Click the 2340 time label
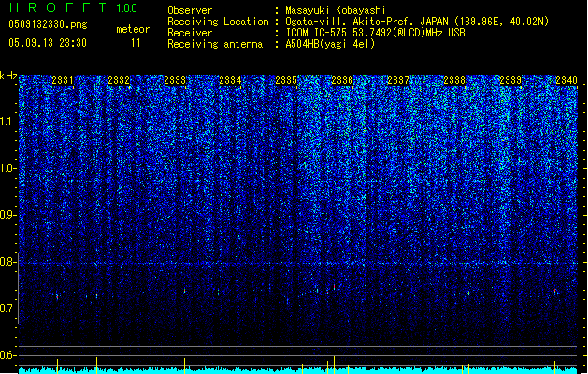The width and height of the screenshot is (588, 374). tap(566, 79)
